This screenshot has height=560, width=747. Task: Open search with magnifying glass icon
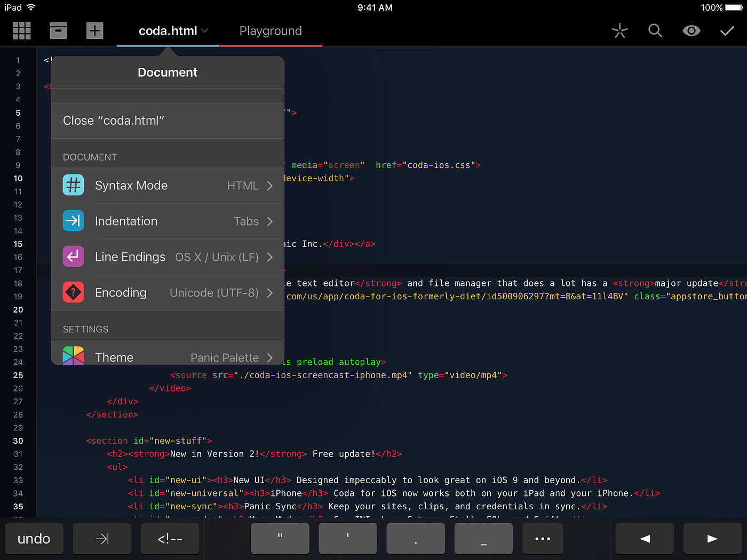tap(655, 31)
